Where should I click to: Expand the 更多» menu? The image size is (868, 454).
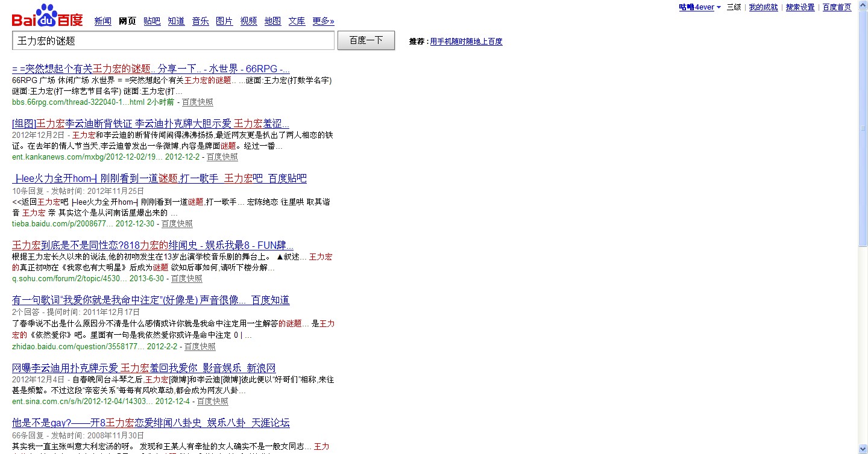click(x=323, y=21)
